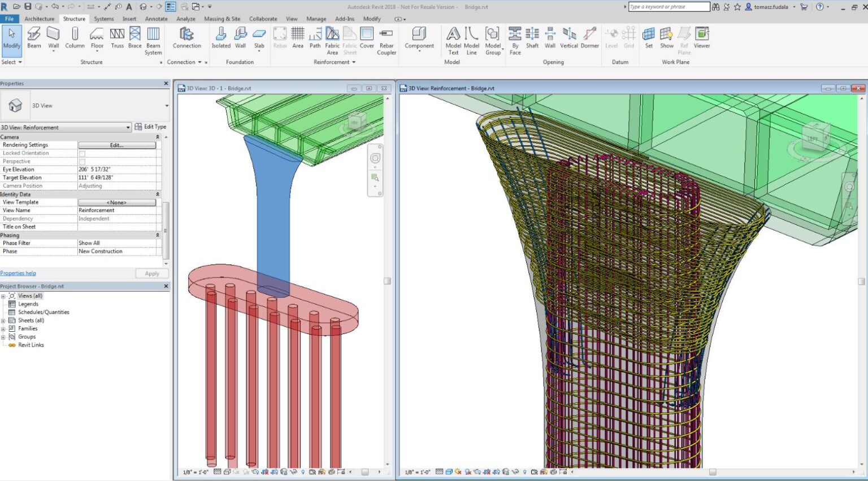868x481 pixels.
Task: Switch to the Annotate ribbon tab
Action: (x=156, y=19)
